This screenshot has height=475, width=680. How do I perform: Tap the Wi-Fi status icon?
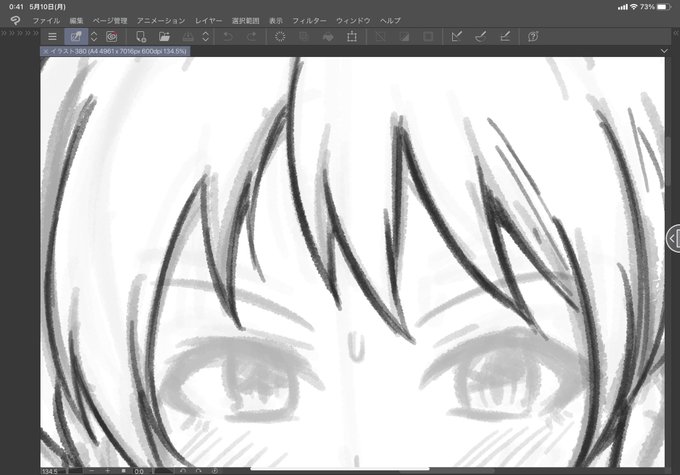pyautogui.click(x=633, y=7)
